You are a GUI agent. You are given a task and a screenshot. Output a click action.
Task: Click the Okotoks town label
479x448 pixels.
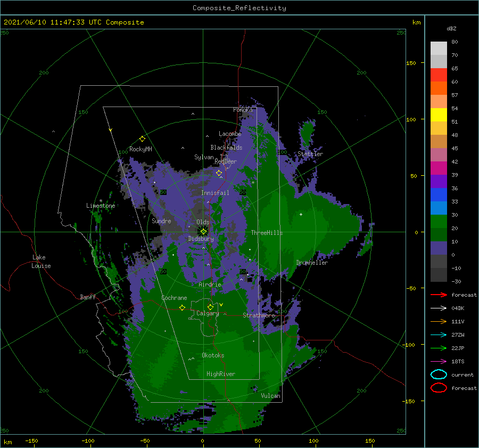(x=213, y=355)
